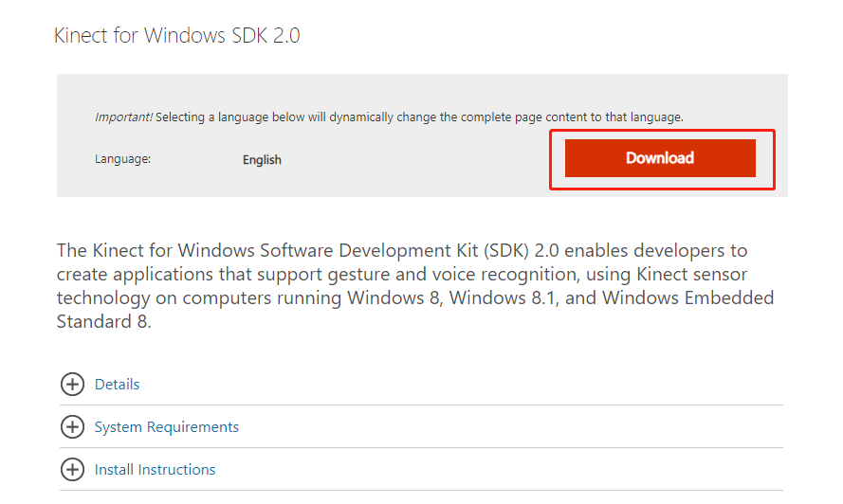Click the plus circle icon beside Details

point(72,384)
